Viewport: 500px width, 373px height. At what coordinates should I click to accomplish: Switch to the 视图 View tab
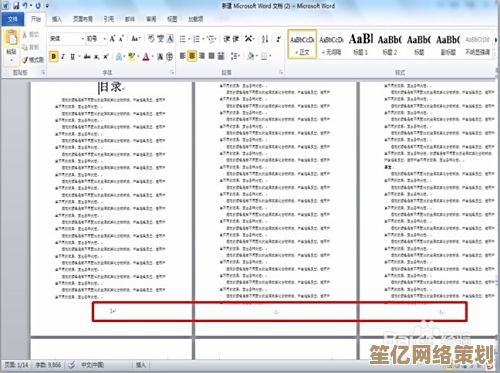click(x=172, y=19)
